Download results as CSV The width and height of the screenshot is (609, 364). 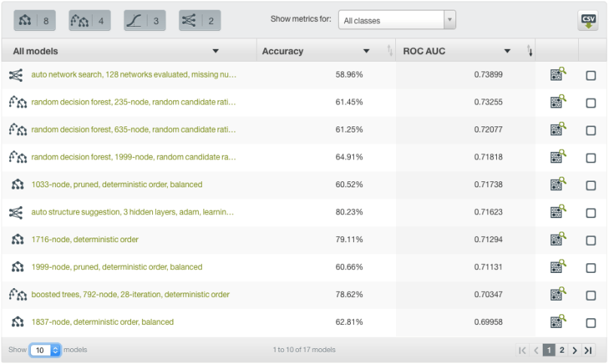click(588, 21)
